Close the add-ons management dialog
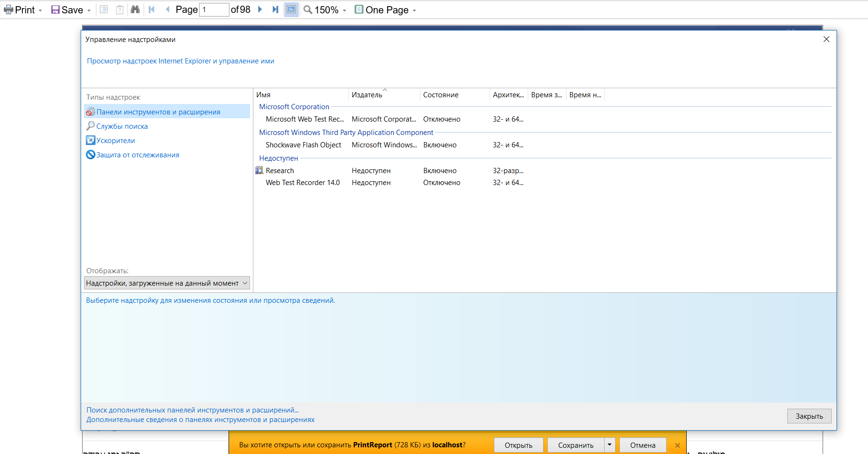Screen dimensions: 868x454 click(x=826, y=39)
